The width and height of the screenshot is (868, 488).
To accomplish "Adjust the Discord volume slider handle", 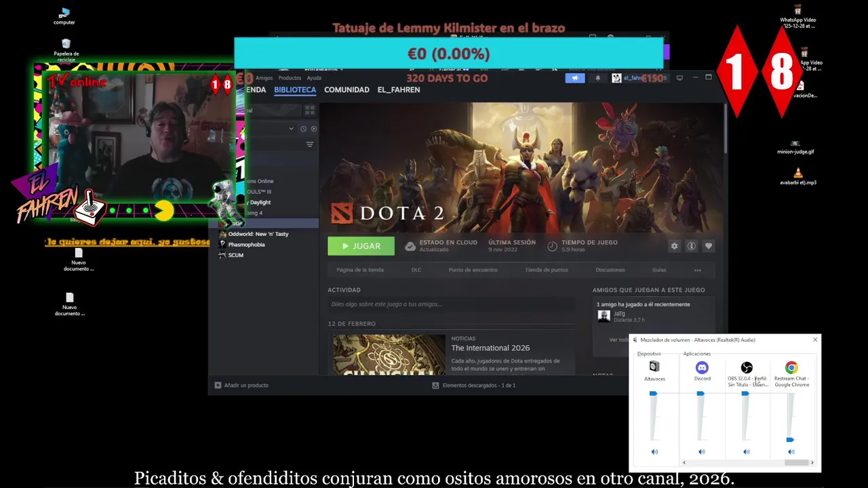I will 701,393.
